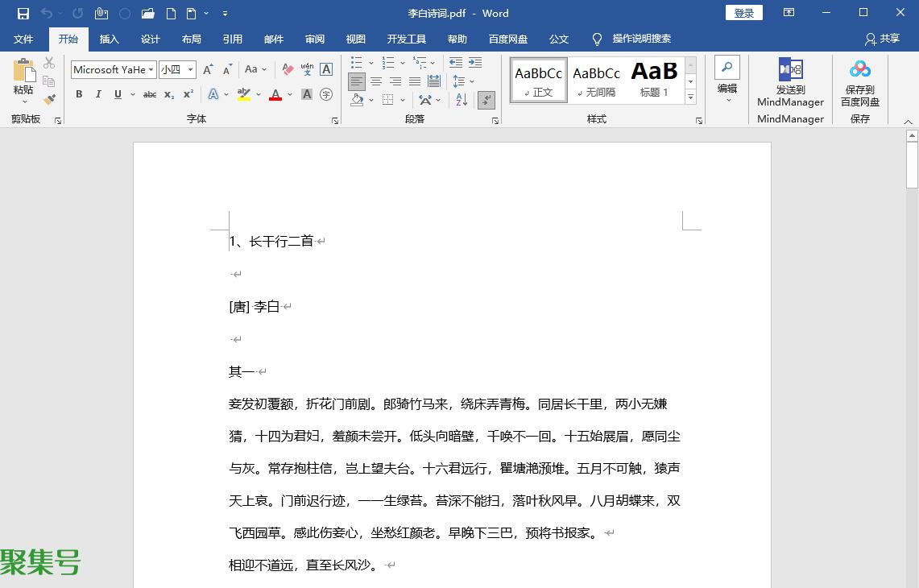Apply the red font color swatch

tap(275, 95)
